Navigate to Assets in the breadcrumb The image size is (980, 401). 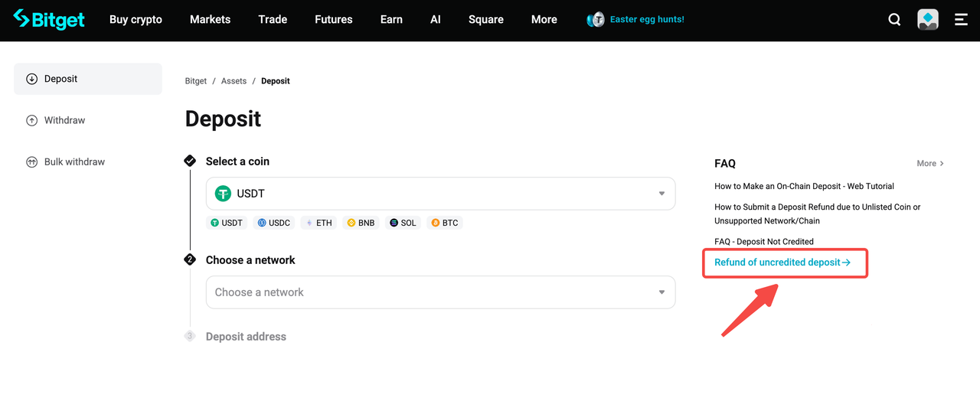click(x=234, y=81)
